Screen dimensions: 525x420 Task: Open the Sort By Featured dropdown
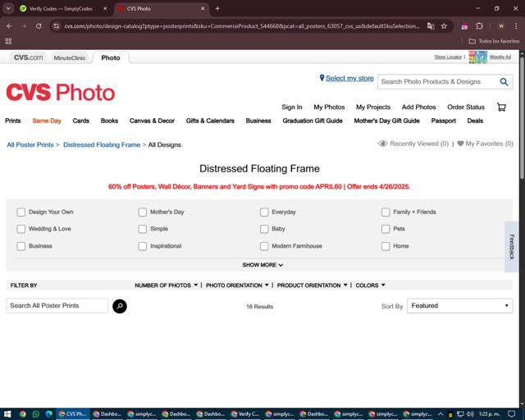[459, 306]
